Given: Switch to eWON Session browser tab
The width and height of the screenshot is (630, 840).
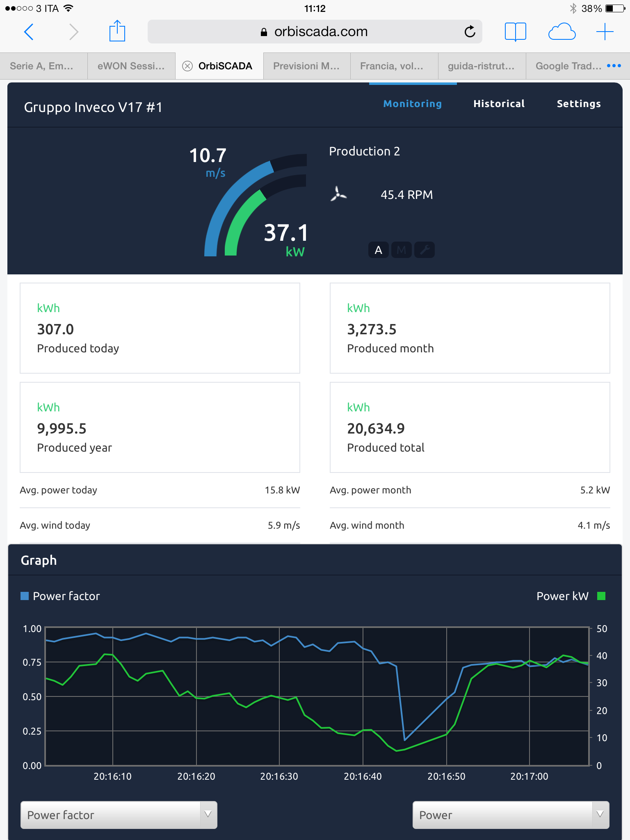Looking at the screenshot, I should tap(131, 66).
